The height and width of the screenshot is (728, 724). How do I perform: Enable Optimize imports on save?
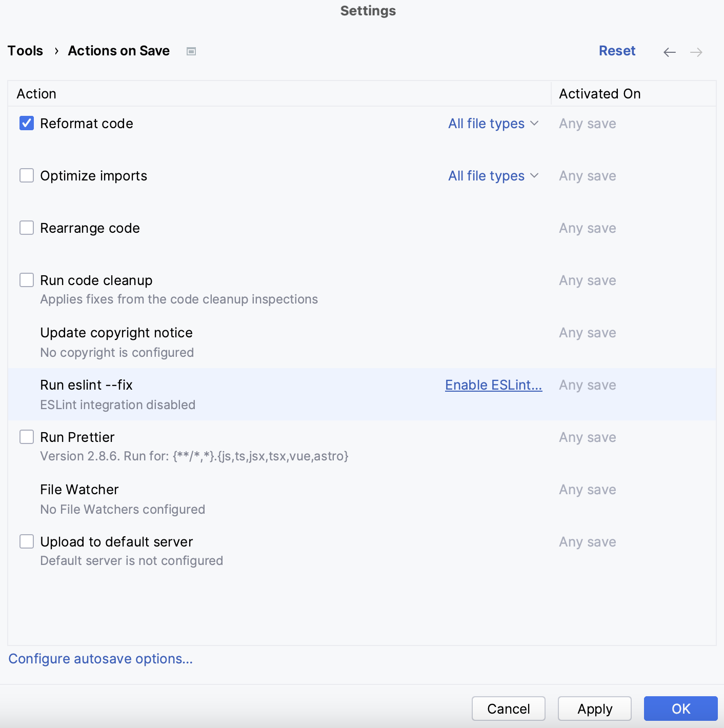point(26,175)
